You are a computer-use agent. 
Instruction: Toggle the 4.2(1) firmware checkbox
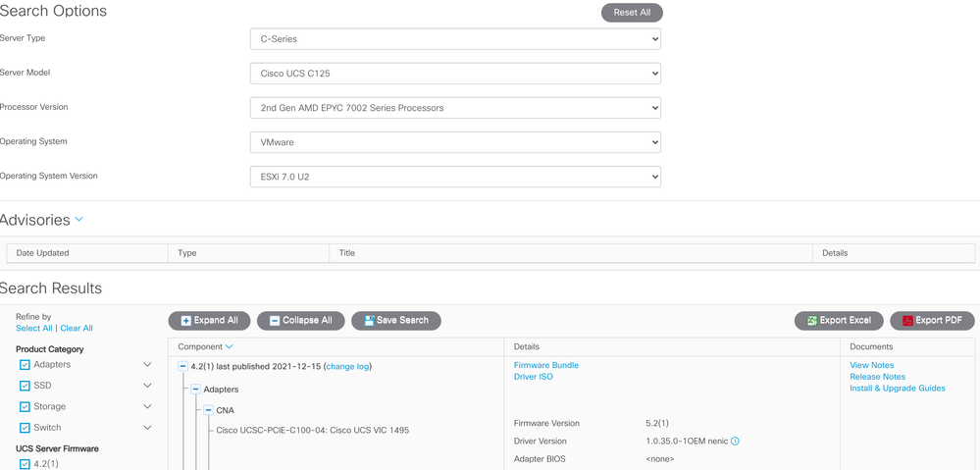tap(25, 464)
